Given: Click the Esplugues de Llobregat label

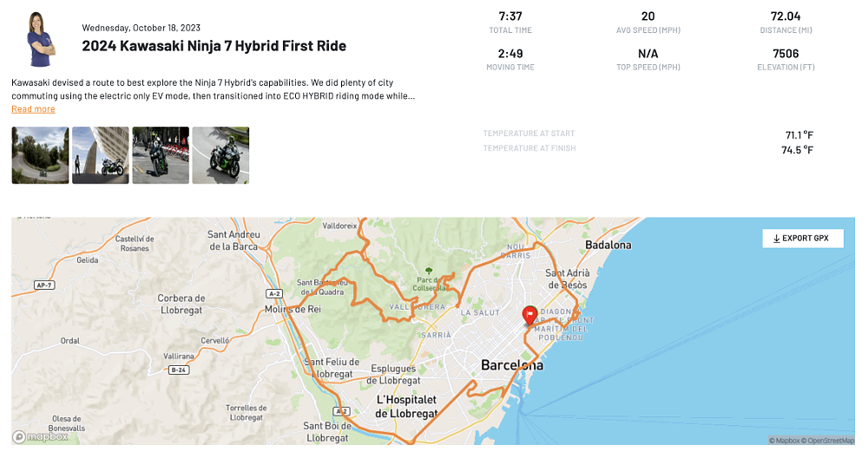Looking at the screenshot, I should pyautogui.click(x=393, y=375).
